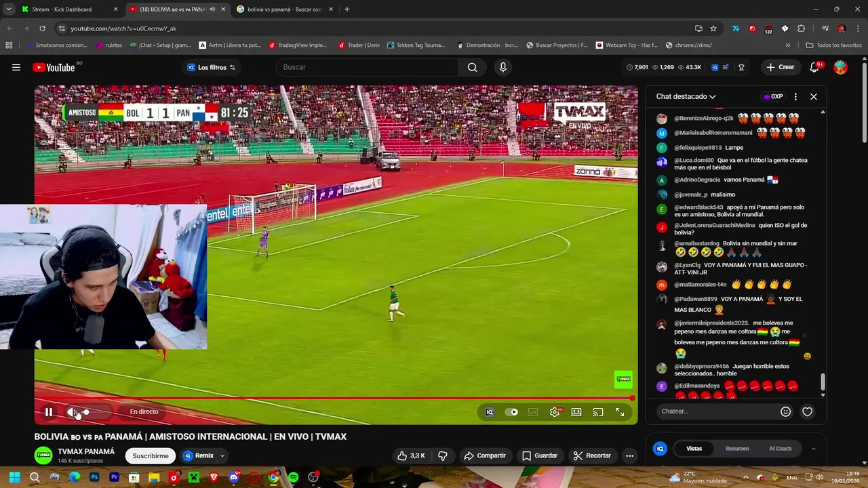Open player settings gear
Image resolution: width=868 pixels, height=488 pixels.
pos(555,412)
